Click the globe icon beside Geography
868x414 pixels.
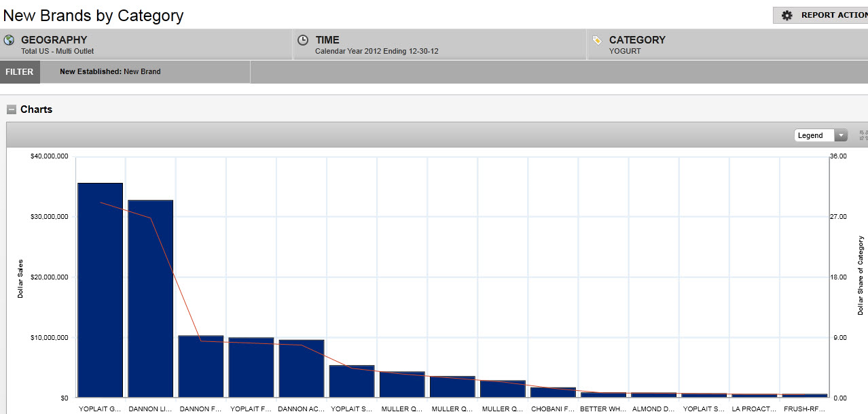click(x=9, y=40)
